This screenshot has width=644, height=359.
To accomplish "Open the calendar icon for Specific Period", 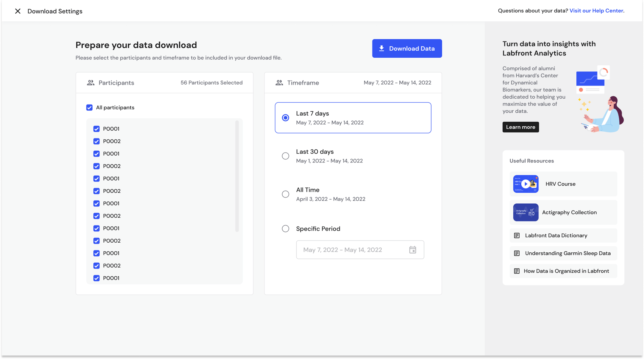I will tap(413, 250).
